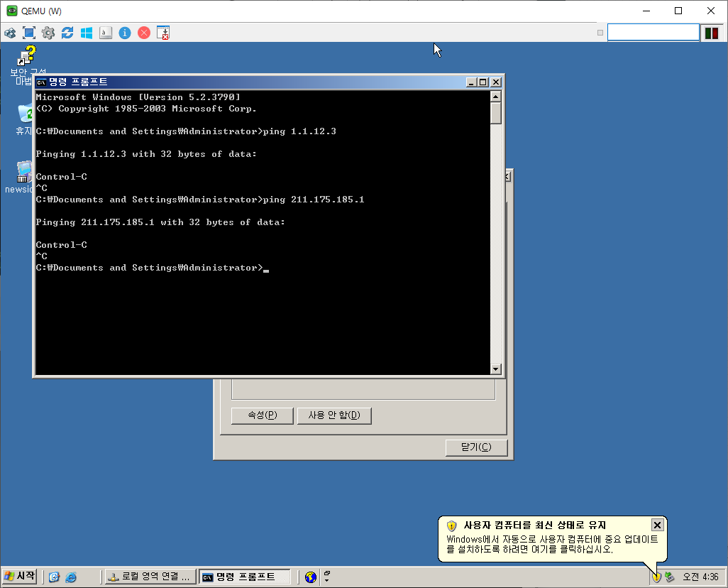
Task: Click the Command Prompt scroll up arrow
Action: point(495,97)
